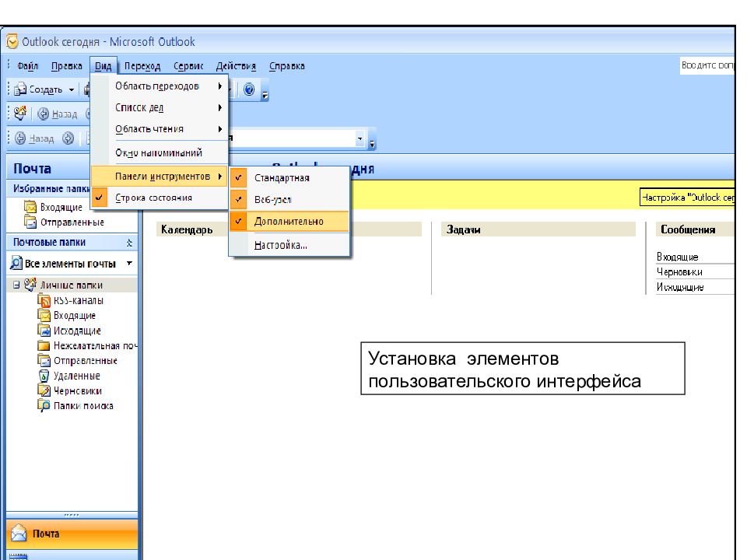747x560 pixels.
Task: Click the RSS-каналы feed icon
Action: (44, 300)
